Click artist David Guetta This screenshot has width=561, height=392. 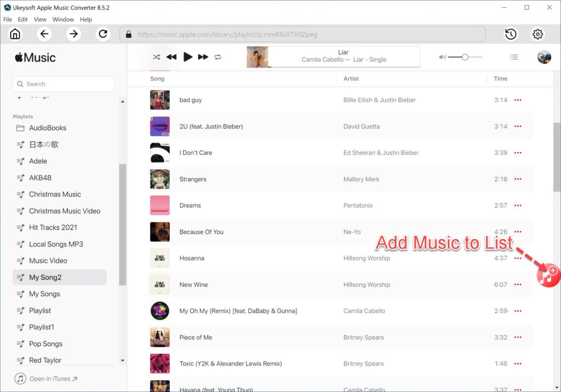(362, 126)
